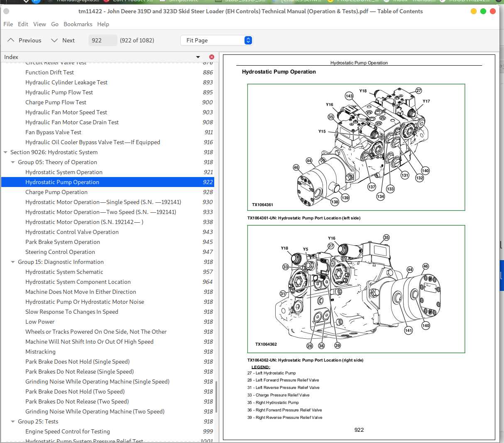Collapse Section 9026: Hydrostatic System
Image resolution: width=504 pixels, height=443 pixels.
click(5, 152)
